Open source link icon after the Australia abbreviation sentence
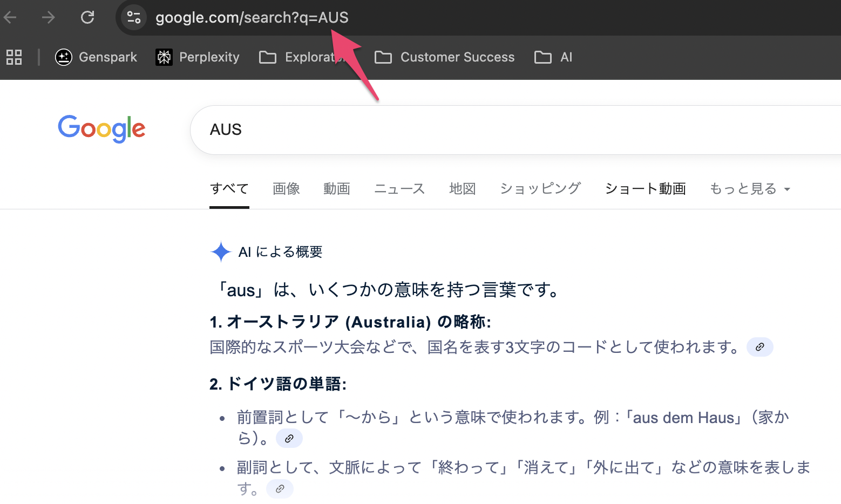Image resolution: width=841 pixels, height=504 pixels. pos(760,347)
